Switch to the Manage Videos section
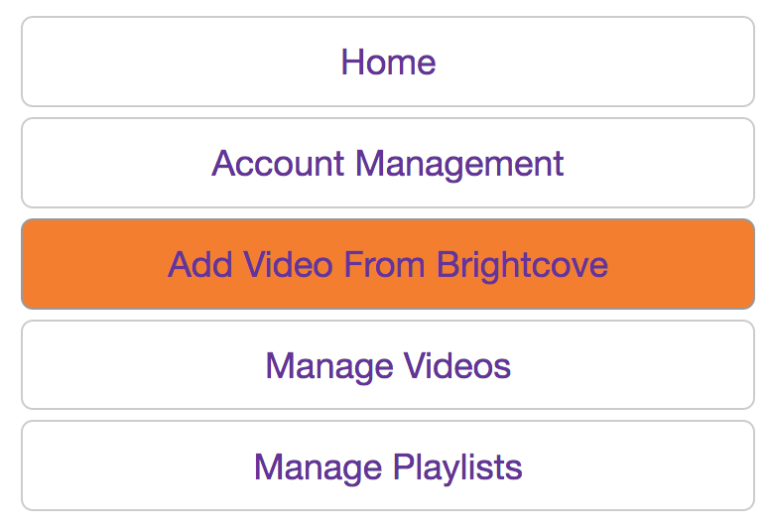The image size is (770, 532). pyautogui.click(x=388, y=366)
